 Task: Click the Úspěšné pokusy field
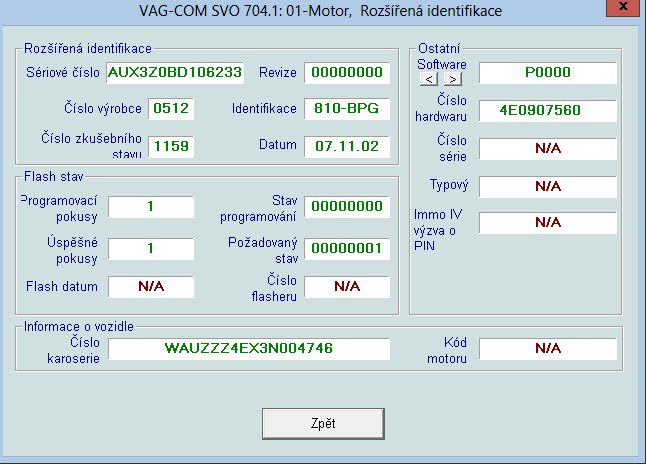tap(151, 248)
